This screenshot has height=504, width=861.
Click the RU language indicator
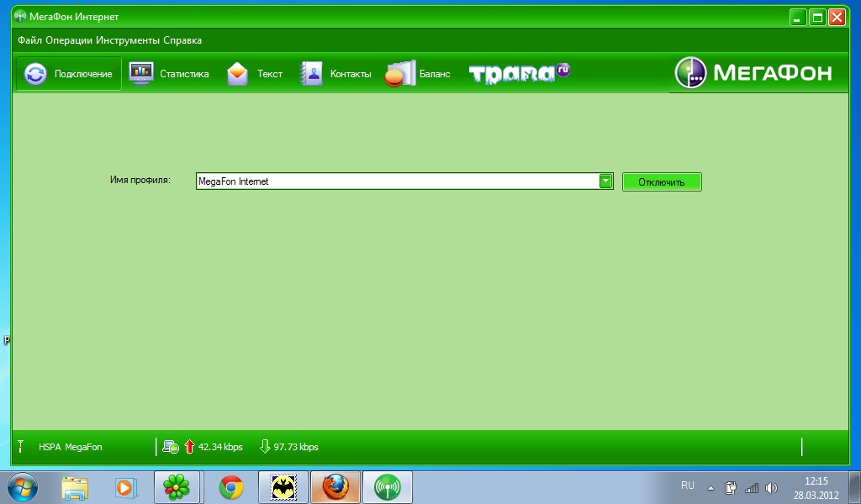(x=688, y=486)
